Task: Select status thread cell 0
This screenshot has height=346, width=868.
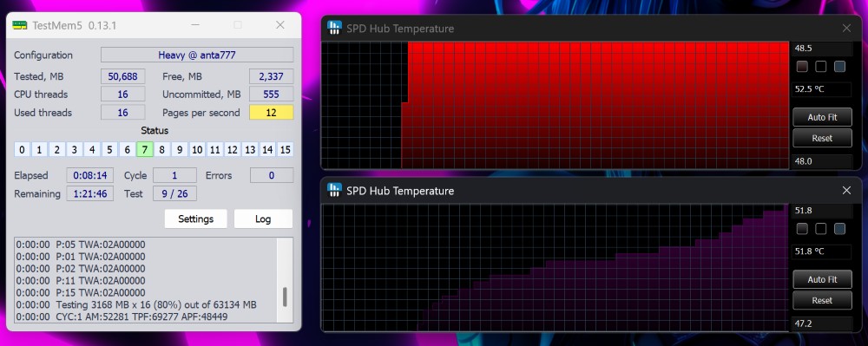Action: pos(22,149)
